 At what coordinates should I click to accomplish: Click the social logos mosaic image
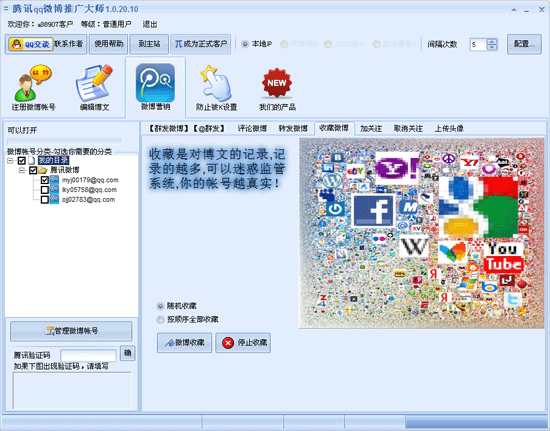coord(421,233)
